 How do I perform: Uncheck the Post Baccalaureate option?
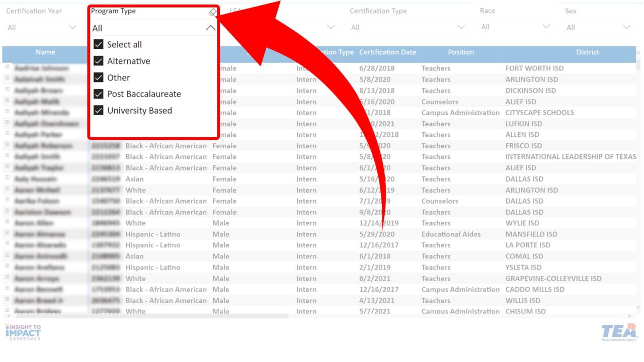99,94
